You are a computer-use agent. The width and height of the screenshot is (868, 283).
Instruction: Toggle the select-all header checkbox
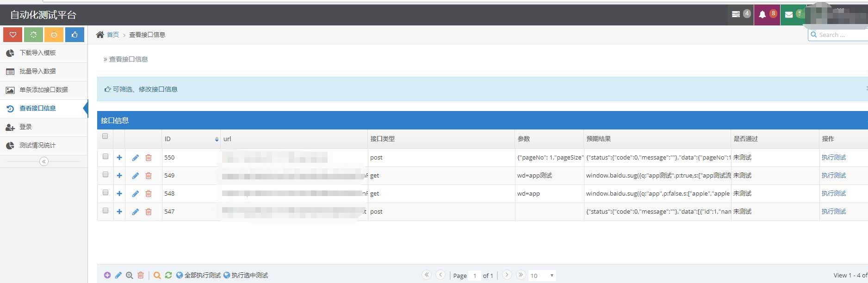coord(105,136)
